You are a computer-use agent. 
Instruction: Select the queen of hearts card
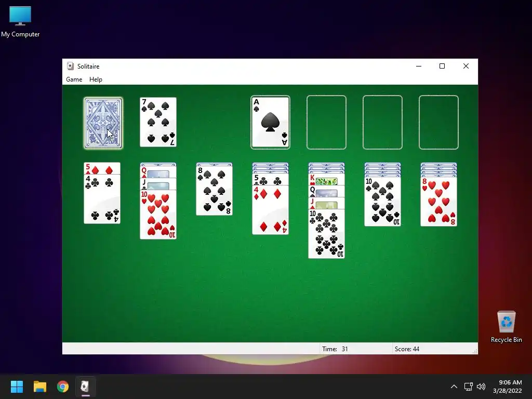tap(158, 173)
